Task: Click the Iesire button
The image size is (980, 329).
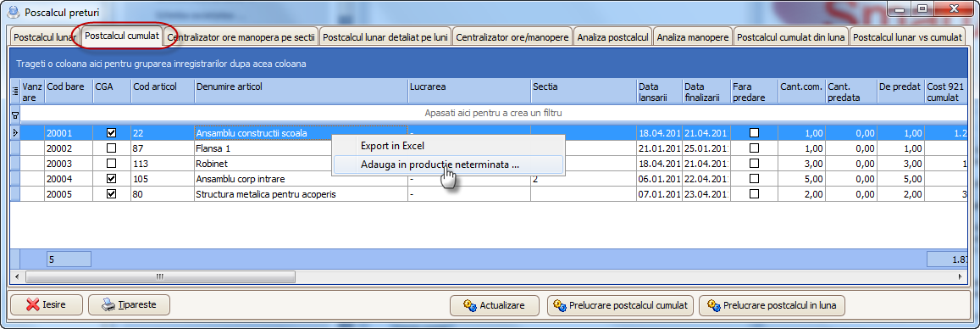Action: [47, 305]
